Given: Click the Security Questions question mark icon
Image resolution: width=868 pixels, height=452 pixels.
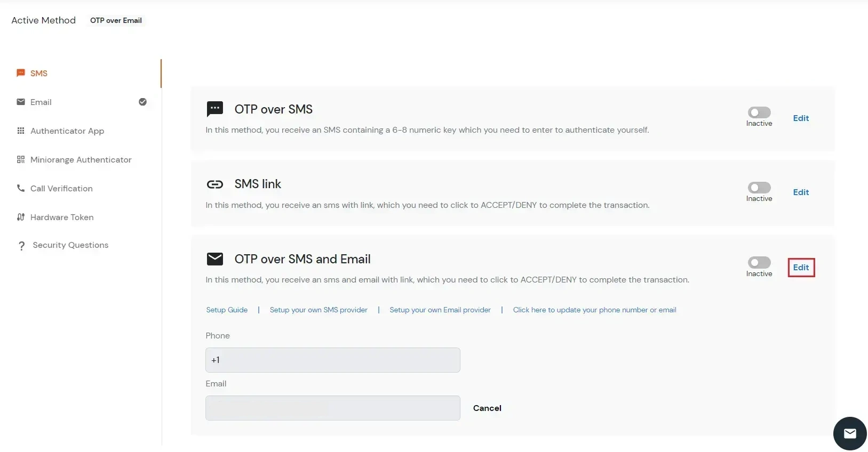Looking at the screenshot, I should [x=21, y=245].
